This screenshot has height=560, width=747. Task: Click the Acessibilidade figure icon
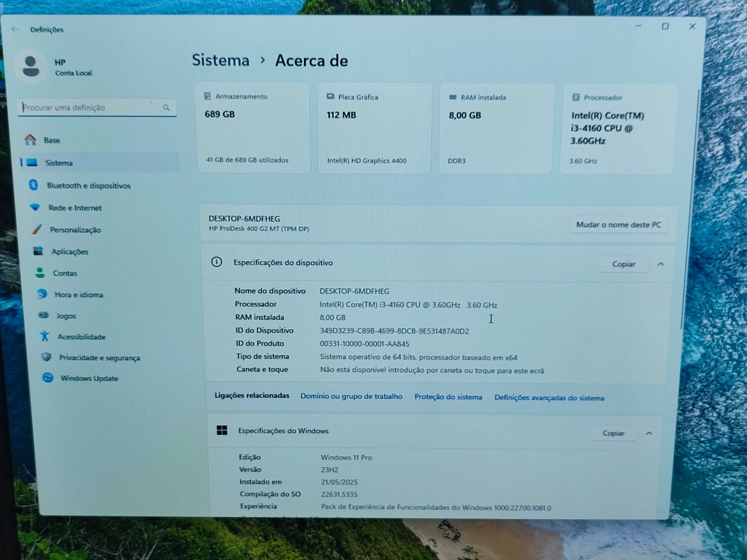pyautogui.click(x=45, y=336)
